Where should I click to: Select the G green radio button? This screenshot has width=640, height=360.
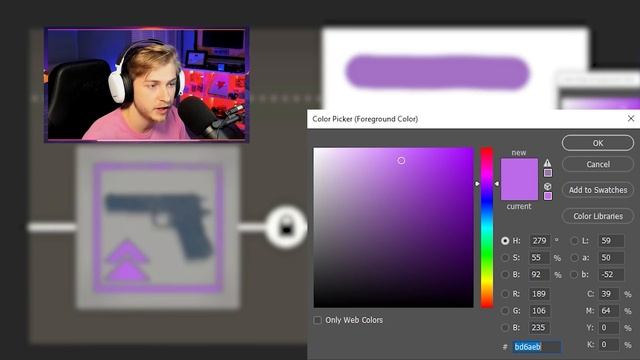(x=505, y=311)
